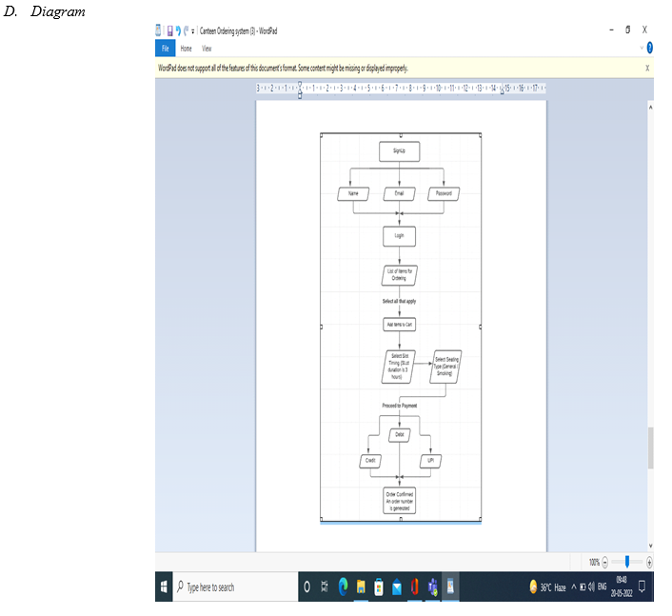This screenshot has height=616, width=672.
Task: Open Cortana from the taskbar
Action: tap(306, 586)
